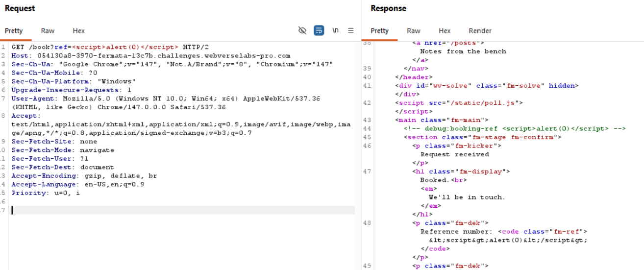Toggle the hidden characters eye icon

302,30
